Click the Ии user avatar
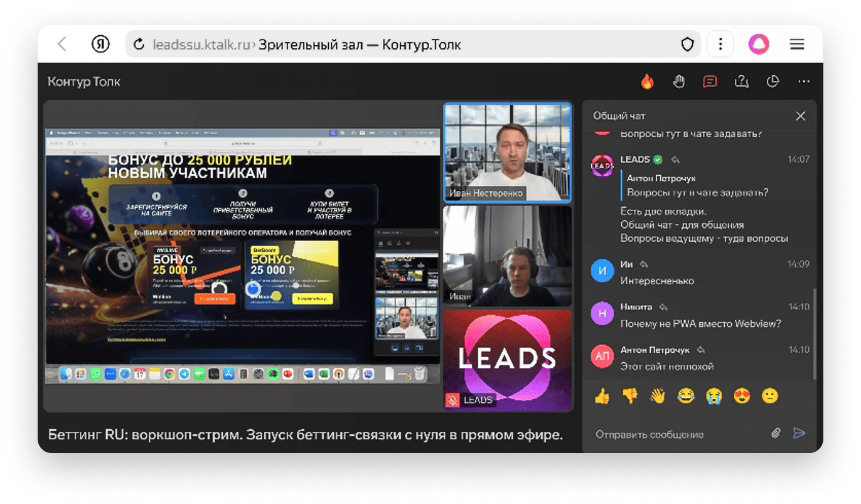Screen dimensions: 861x504 pos(602,271)
